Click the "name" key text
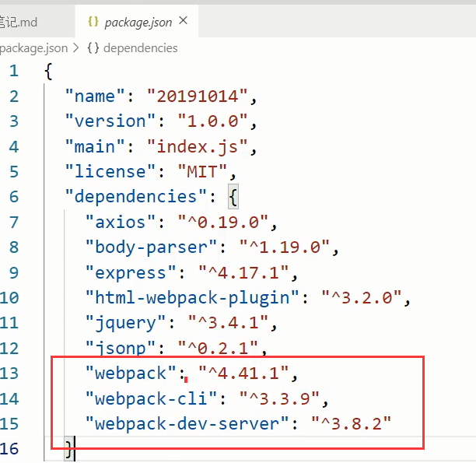 95,96
